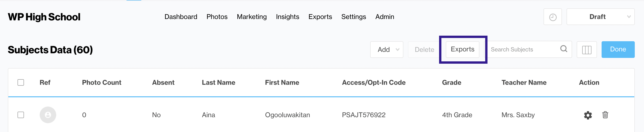Expand the Add dropdown
This screenshot has height=132, width=644.
pos(387,50)
